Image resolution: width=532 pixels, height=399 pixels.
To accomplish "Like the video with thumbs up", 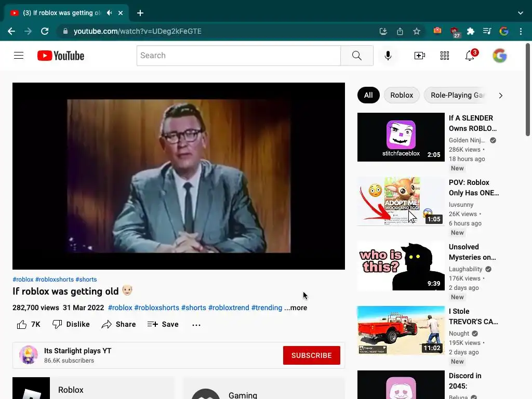I will pos(29,324).
